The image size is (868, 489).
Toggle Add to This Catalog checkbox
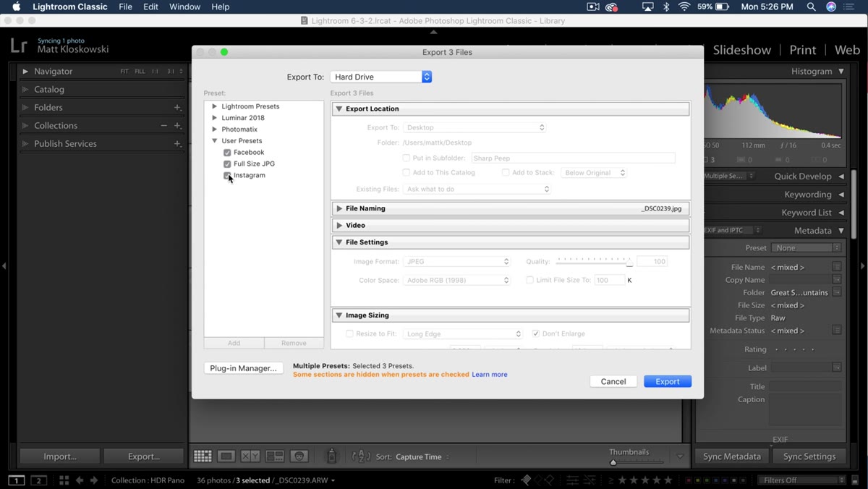(x=406, y=173)
